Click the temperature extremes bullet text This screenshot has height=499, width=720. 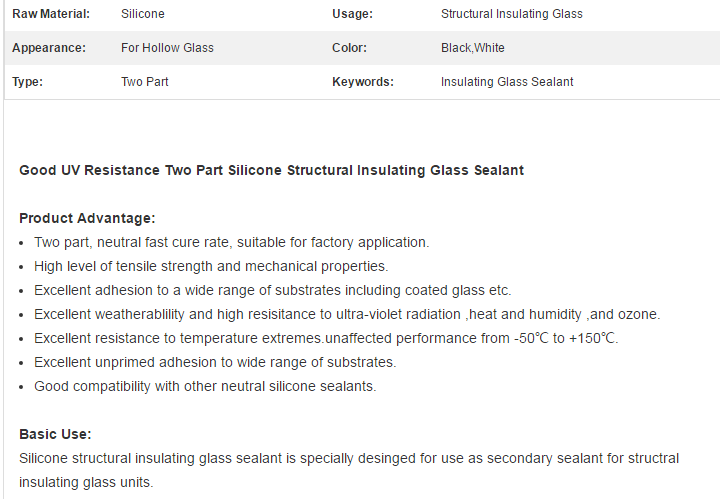[326, 338]
